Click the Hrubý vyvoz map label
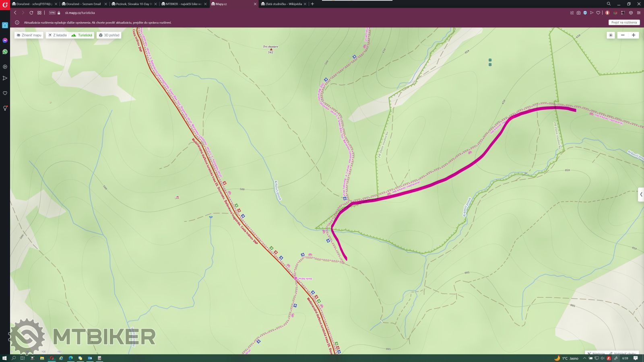 305,278
